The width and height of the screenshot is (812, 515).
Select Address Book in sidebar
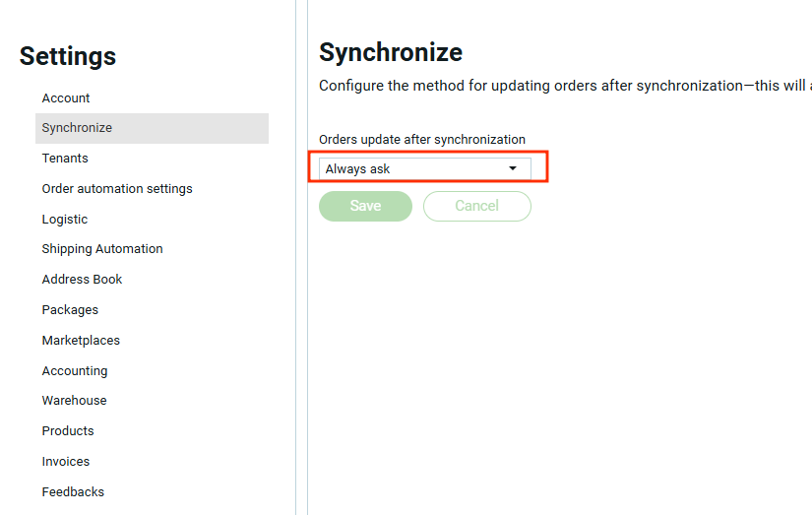(82, 280)
